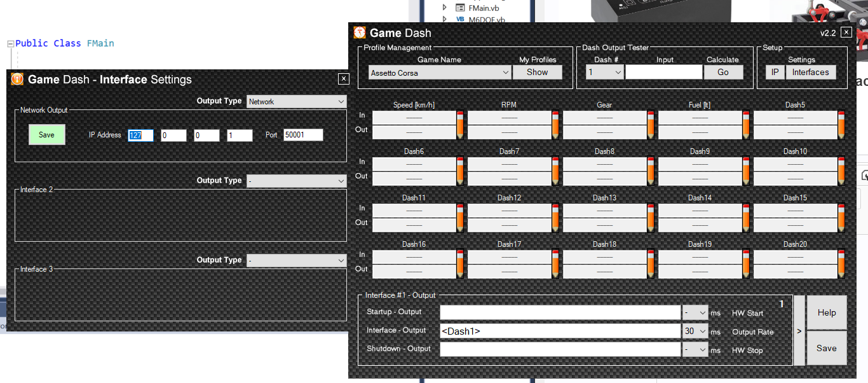Click the Dash10 pencil edit icon
The image size is (868, 383).
coord(842,171)
